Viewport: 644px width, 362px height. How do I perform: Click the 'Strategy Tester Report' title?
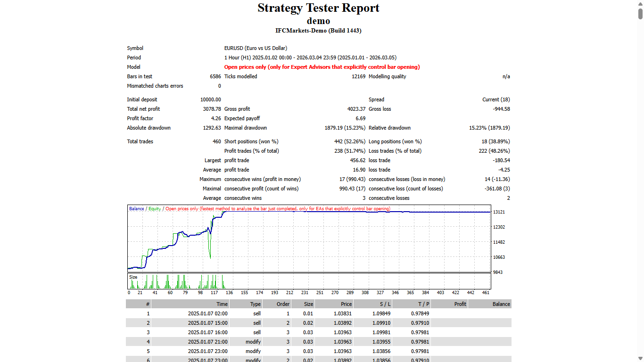(x=318, y=8)
